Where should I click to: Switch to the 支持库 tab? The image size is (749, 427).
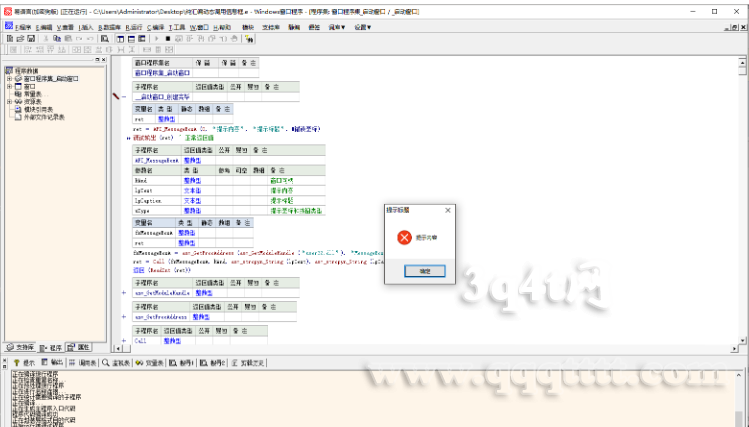tap(20, 347)
